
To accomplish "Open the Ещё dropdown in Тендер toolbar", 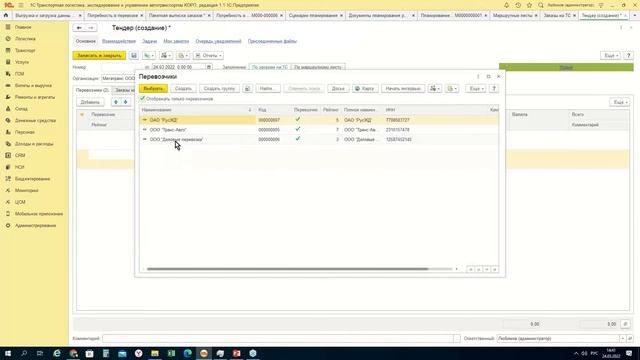I will tap(611, 56).
